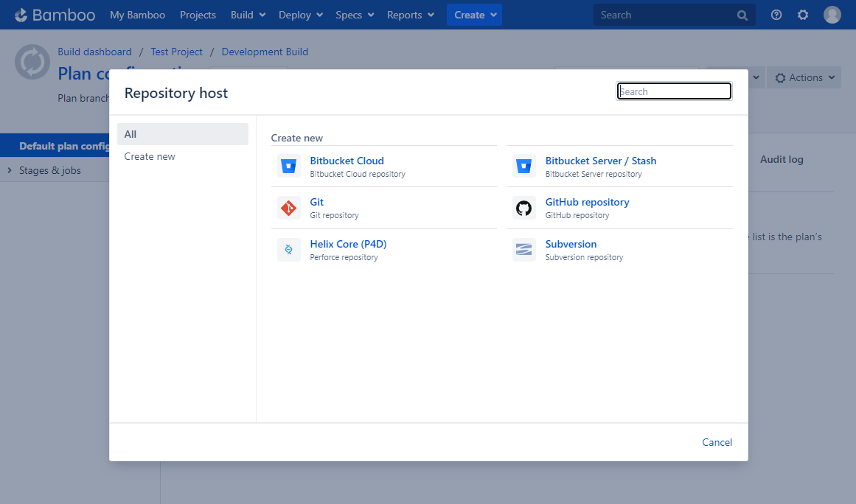
Task: Open Test Project breadcrumb link
Action: [x=176, y=52]
